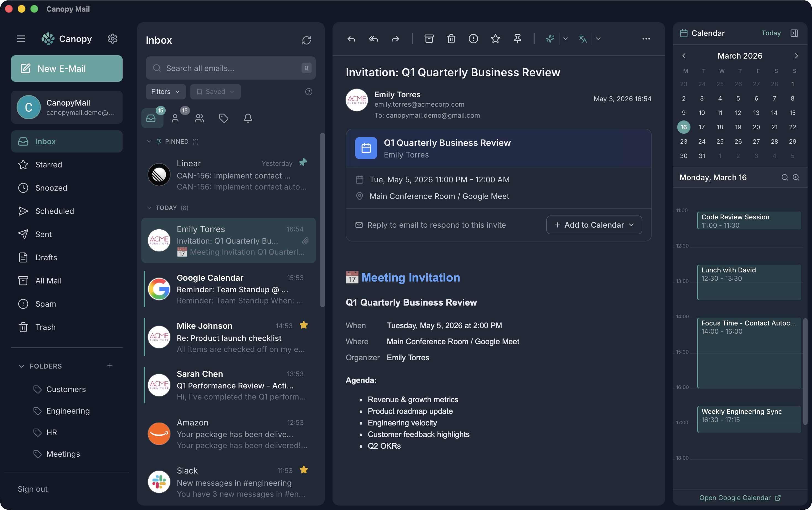The height and width of the screenshot is (510, 812).
Task: Open the settings gear icon
Action: (112, 39)
